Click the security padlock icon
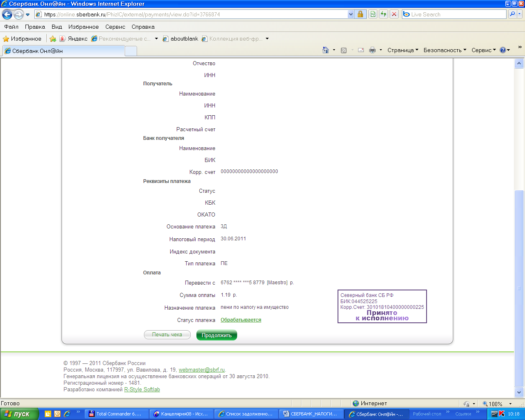The width and height of the screenshot is (525, 420). (360, 14)
